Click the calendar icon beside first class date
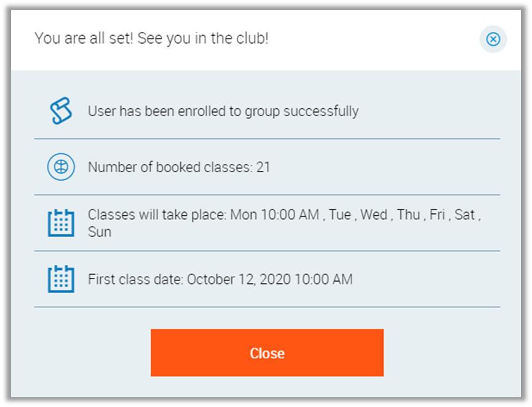This screenshot has height=407, width=532. pos(61,279)
